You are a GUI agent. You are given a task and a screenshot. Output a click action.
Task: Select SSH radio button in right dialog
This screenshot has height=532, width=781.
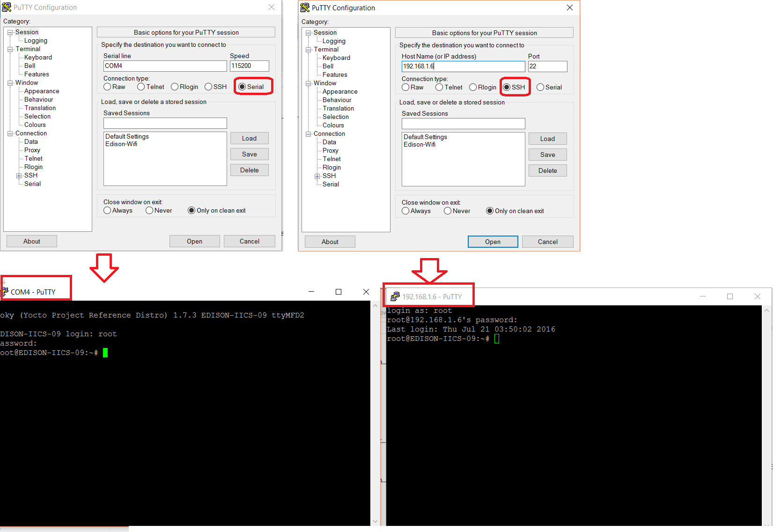point(507,87)
